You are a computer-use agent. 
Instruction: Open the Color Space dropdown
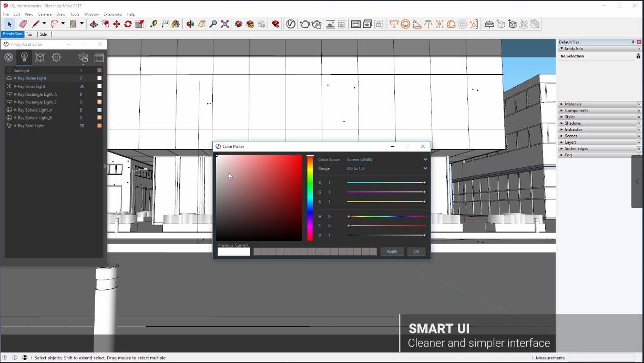coord(386,159)
